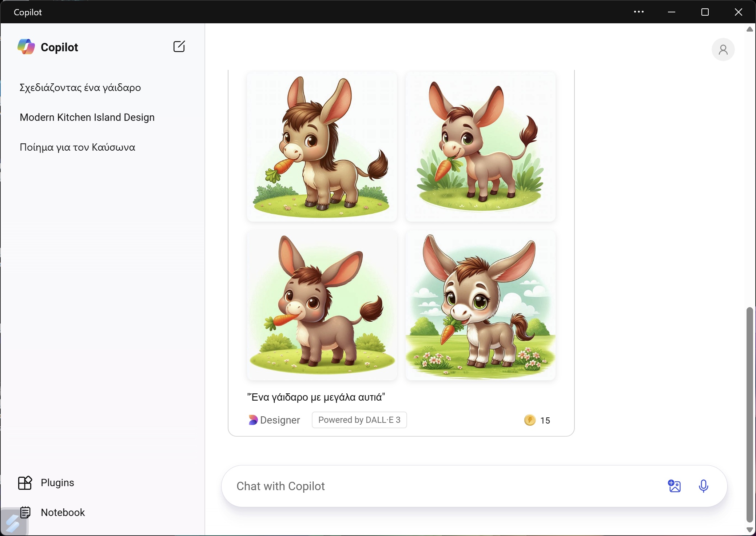Click the add image upload icon
The width and height of the screenshot is (756, 536).
tap(674, 486)
